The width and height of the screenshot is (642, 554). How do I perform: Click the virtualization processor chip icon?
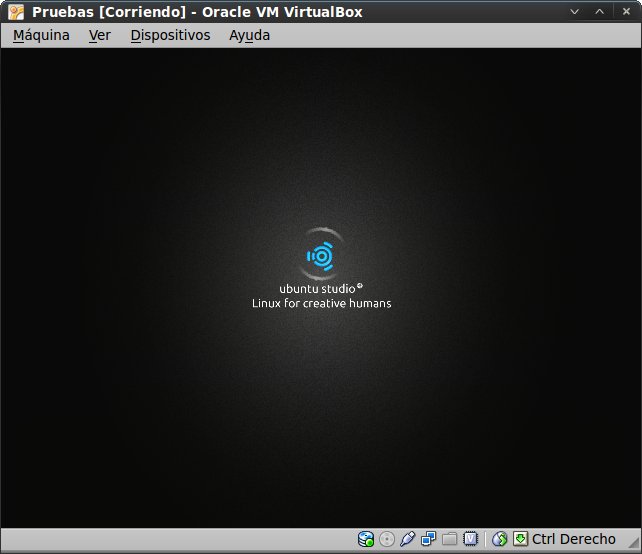pos(471,540)
